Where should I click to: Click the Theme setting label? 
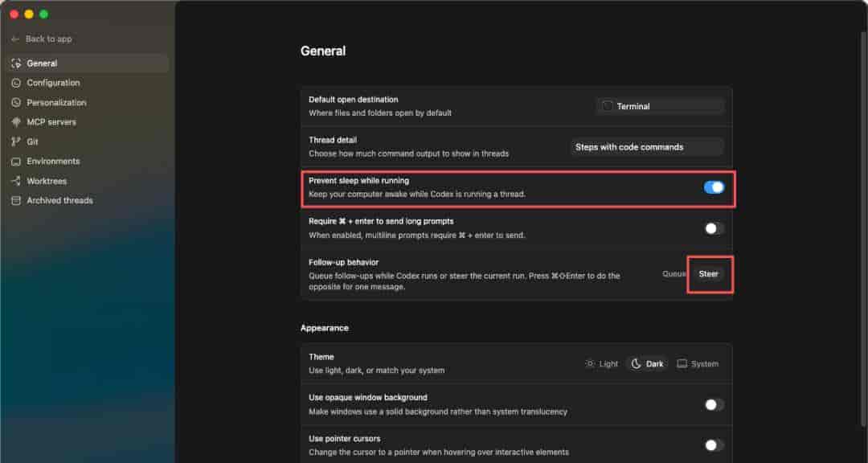point(321,357)
